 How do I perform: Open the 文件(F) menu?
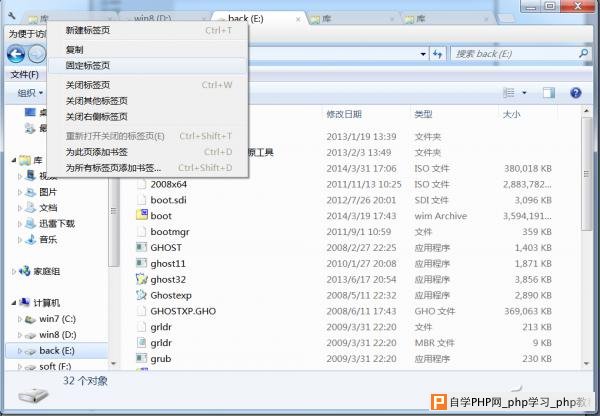point(24,75)
